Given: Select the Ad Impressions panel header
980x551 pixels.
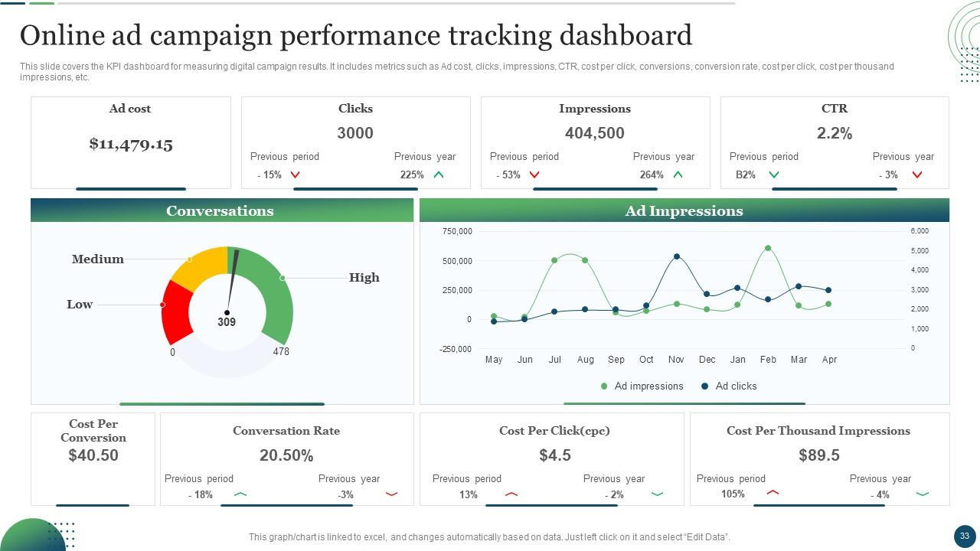Looking at the screenshot, I should point(684,211).
